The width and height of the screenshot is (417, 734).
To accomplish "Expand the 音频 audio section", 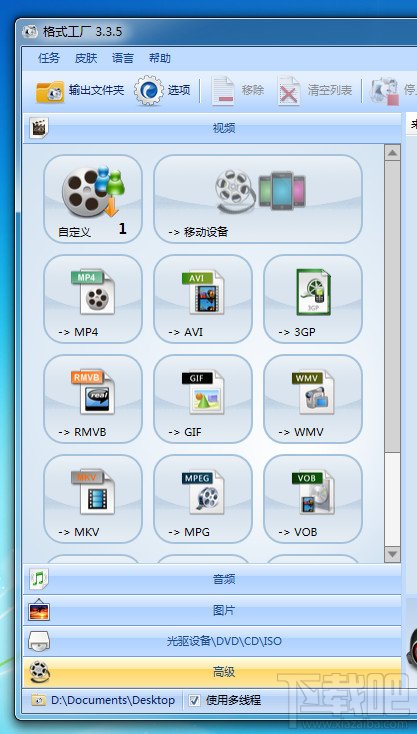I will coord(212,580).
